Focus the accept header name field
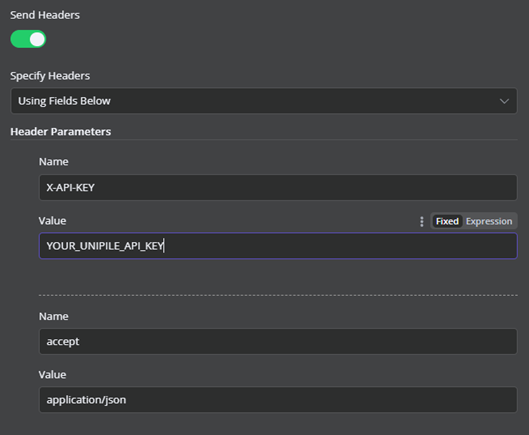 [278, 342]
